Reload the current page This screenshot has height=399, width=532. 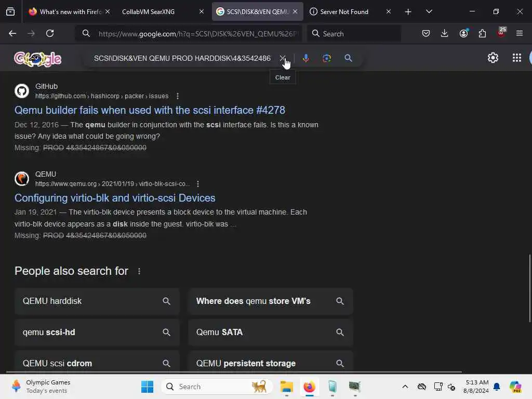[x=50, y=33]
